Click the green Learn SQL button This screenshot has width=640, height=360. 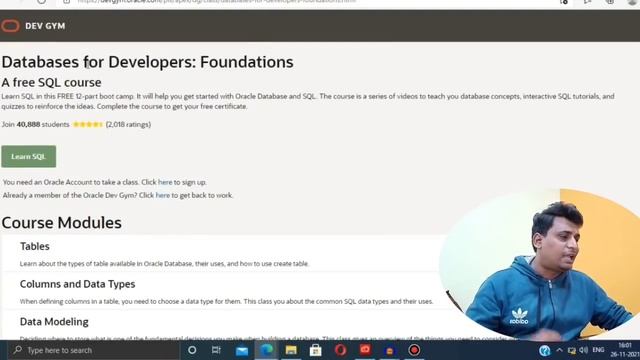(29, 156)
